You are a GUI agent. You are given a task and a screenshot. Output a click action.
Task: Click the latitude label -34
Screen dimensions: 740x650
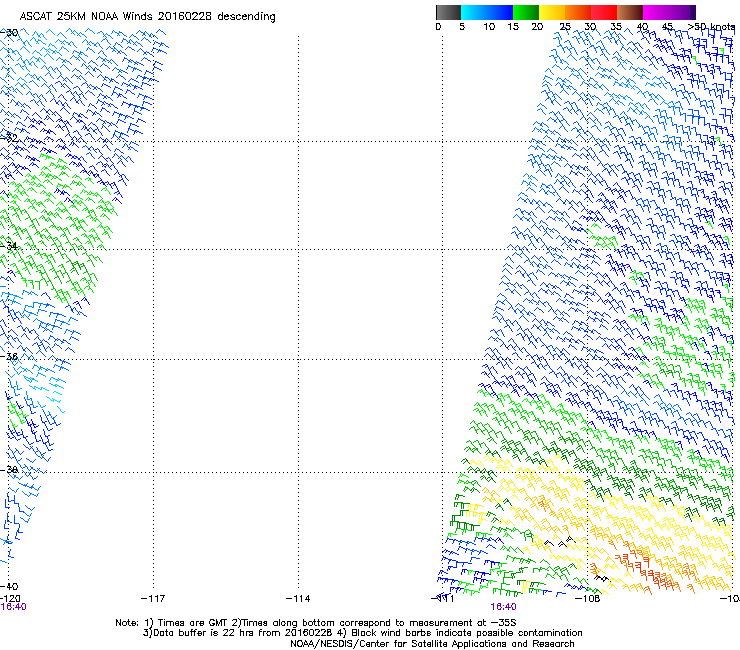click(9, 246)
